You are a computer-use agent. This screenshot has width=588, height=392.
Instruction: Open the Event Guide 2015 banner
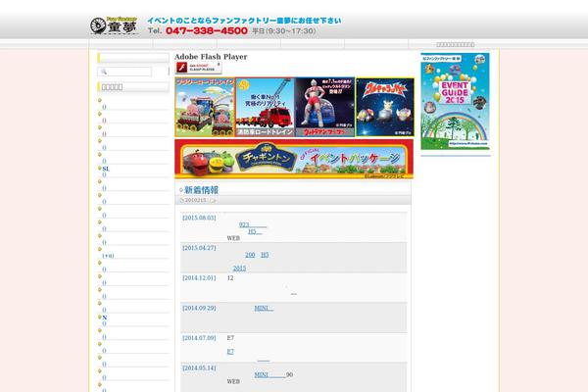point(455,101)
